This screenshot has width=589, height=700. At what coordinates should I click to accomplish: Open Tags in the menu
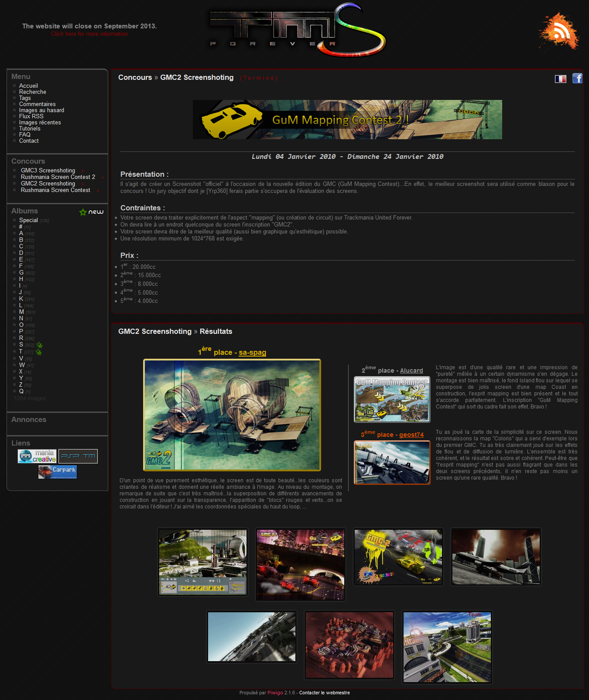pyautogui.click(x=25, y=98)
